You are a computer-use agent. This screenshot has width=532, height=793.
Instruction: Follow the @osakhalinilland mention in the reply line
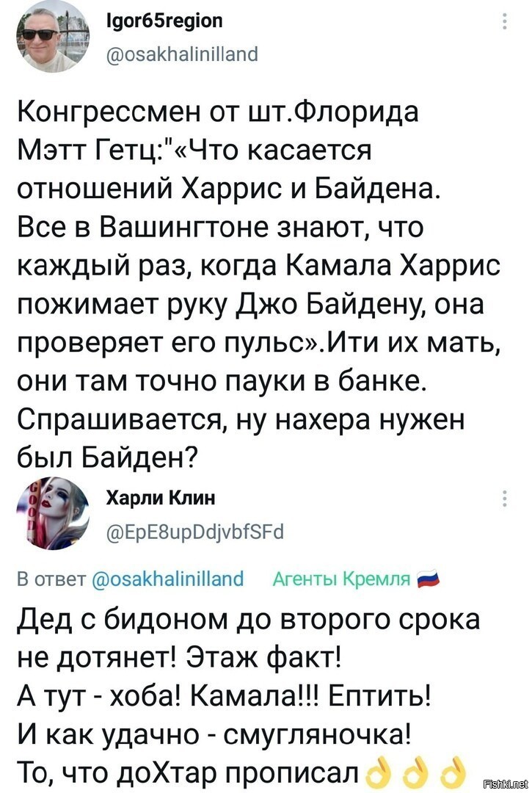click(169, 579)
